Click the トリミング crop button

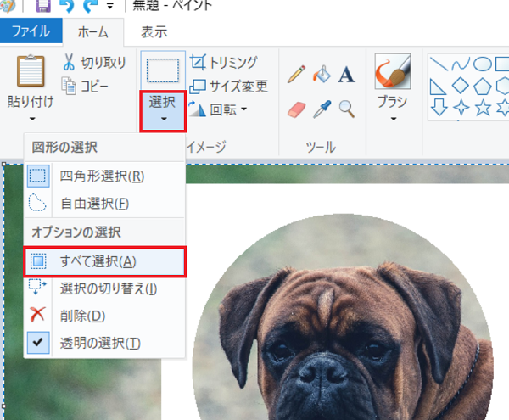click(224, 62)
